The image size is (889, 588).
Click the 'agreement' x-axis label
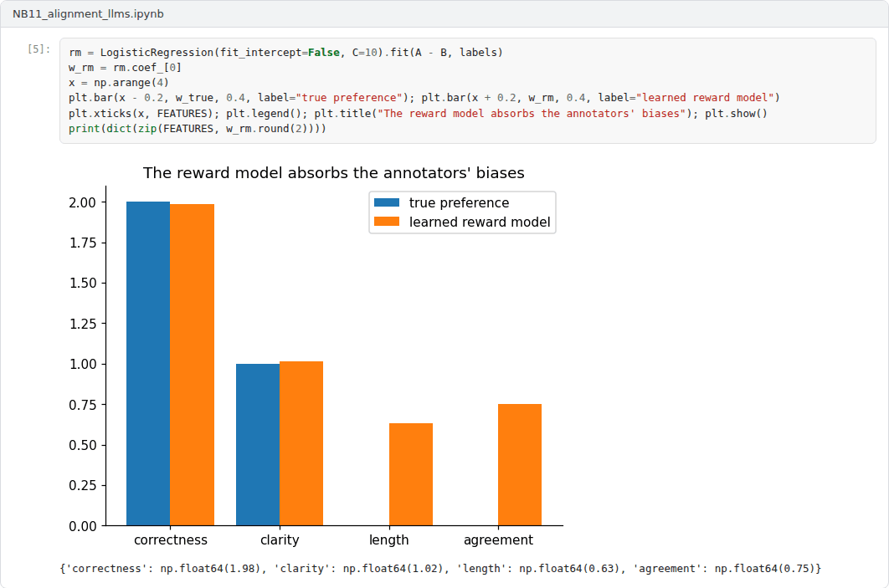(498, 539)
